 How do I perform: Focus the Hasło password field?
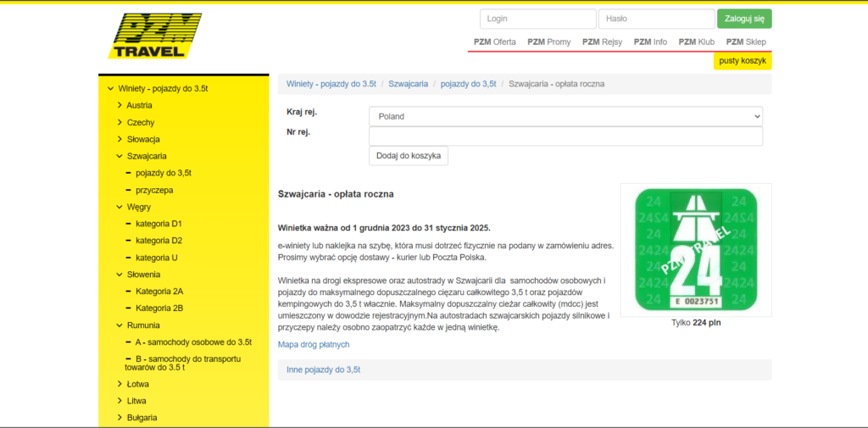coord(656,19)
